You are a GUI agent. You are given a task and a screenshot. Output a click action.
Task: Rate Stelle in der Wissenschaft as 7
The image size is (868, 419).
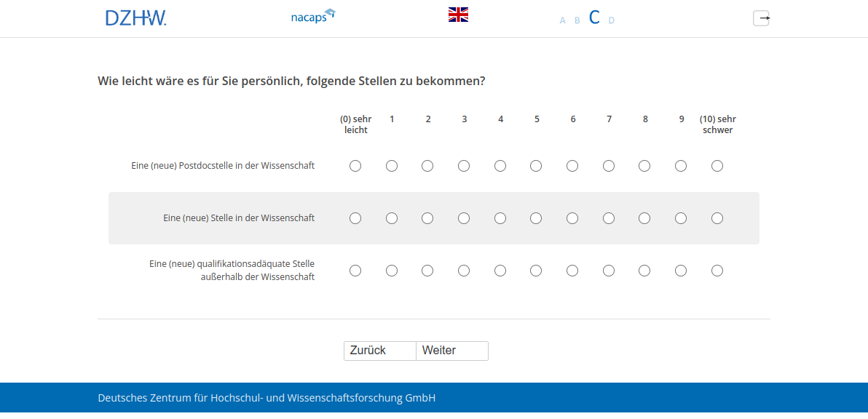609,218
